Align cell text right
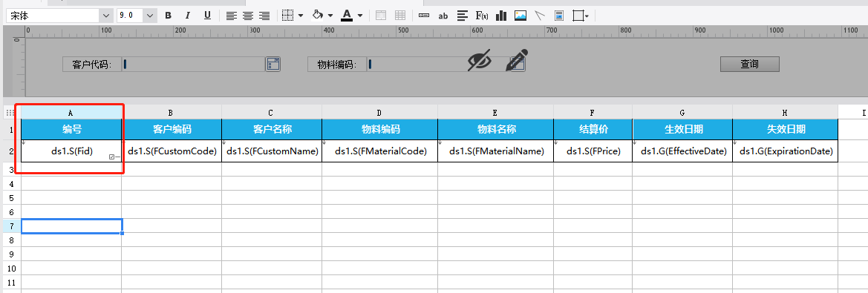The image size is (868, 293). (x=264, y=16)
